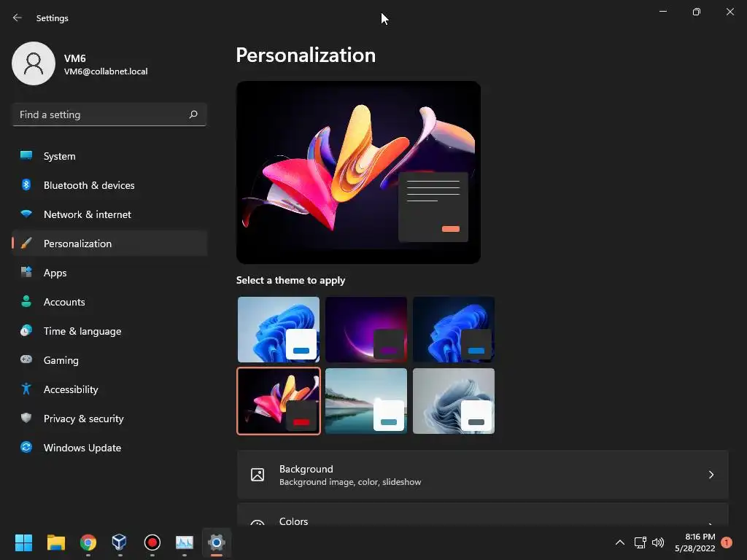747x560 pixels.
Task: Open Time & language settings
Action: click(x=109, y=330)
